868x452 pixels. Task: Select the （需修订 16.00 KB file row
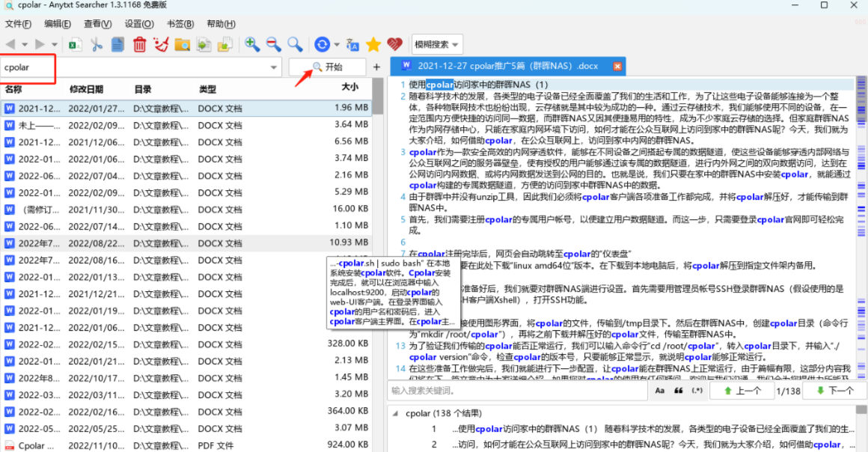coord(186,210)
